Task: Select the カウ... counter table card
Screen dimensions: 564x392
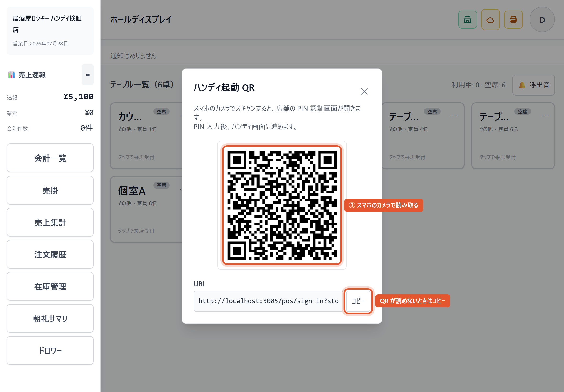Action: [146, 136]
